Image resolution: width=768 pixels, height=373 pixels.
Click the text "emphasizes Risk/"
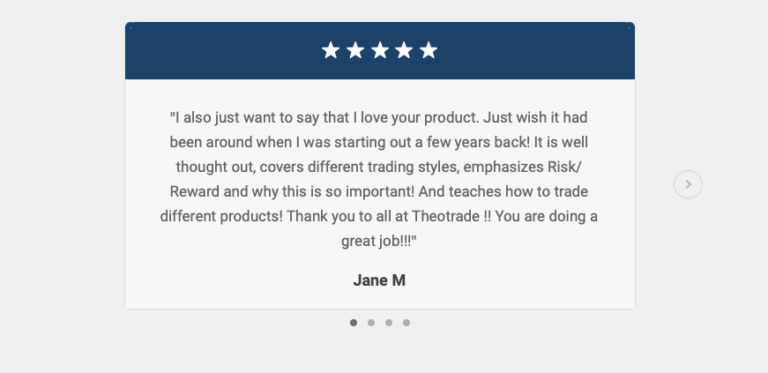tap(522, 167)
